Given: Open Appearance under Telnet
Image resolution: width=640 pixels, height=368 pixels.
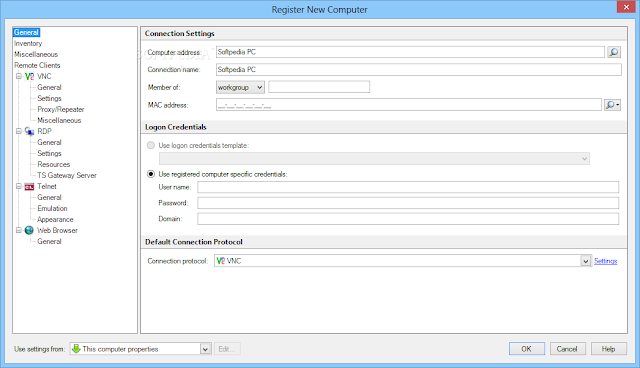Looking at the screenshot, I should (55, 219).
